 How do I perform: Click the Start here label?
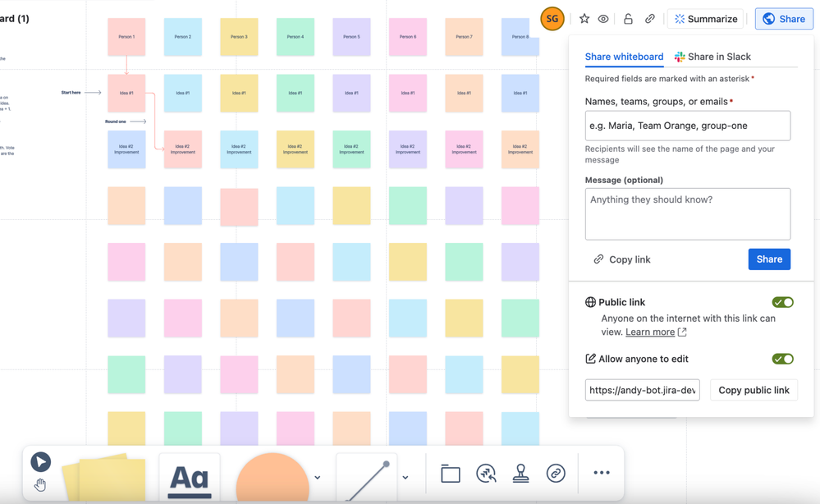point(71,93)
